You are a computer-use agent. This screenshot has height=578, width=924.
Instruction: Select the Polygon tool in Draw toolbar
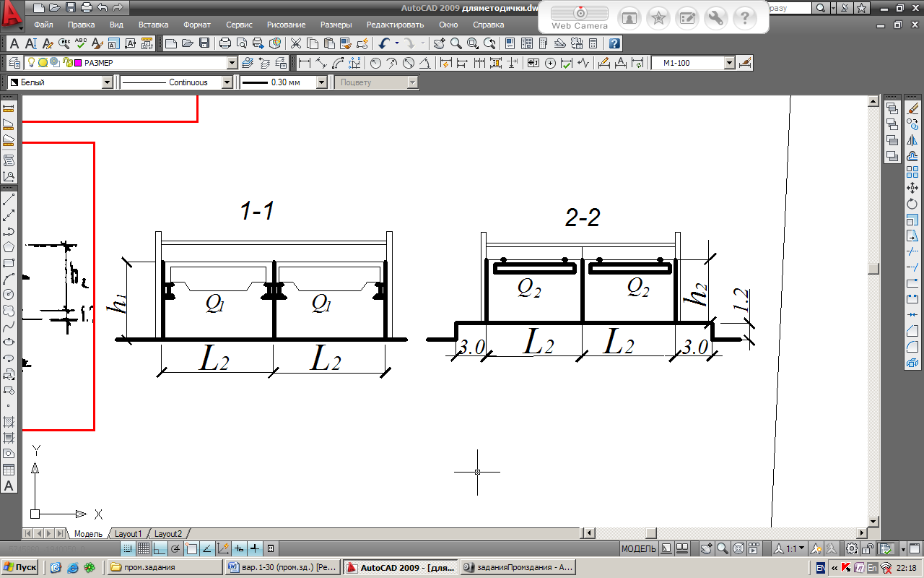(x=9, y=247)
